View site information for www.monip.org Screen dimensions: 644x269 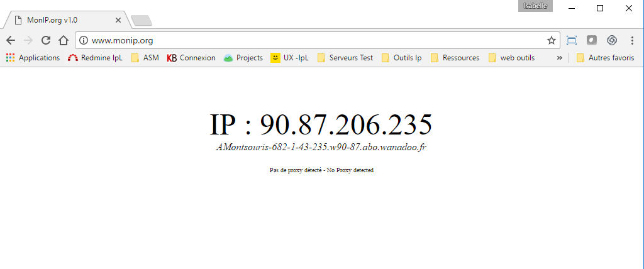(x=84, y=40)
